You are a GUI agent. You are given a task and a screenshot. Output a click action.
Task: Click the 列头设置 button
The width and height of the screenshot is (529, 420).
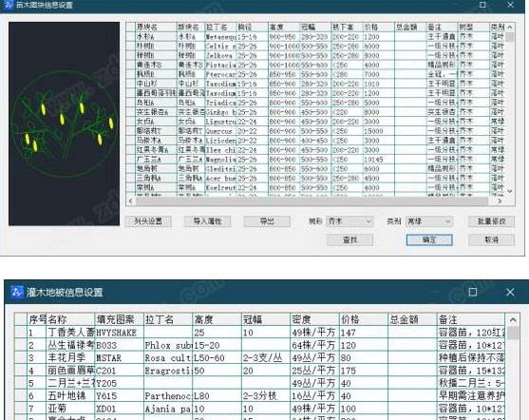pyautogui.click(x=148, y=221)
